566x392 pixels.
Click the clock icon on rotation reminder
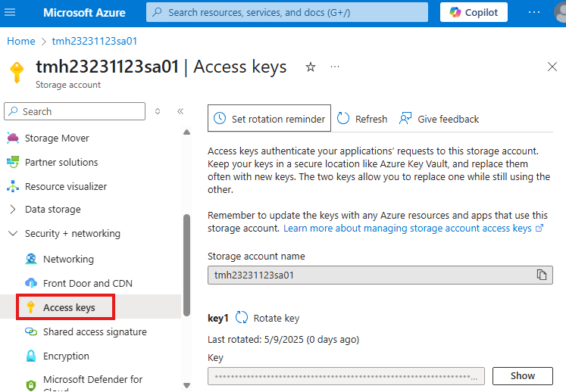220,118
